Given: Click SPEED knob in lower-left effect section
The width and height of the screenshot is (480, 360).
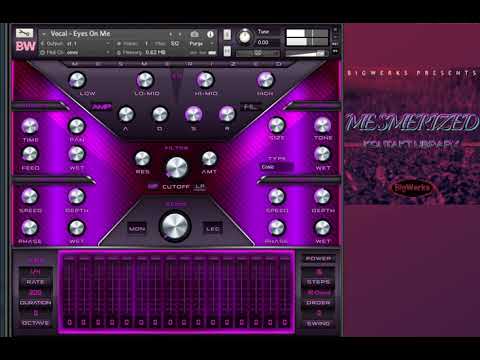Looking at the screenshot, I should [30, 196].
